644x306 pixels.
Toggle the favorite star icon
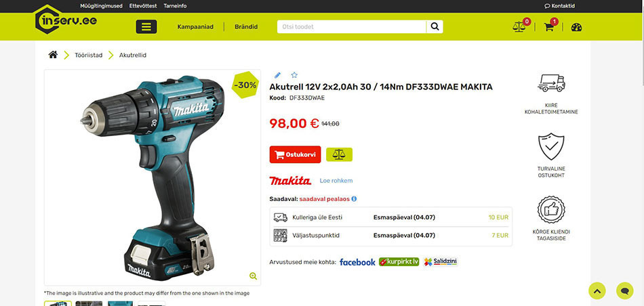pyautogui.click(x=294, y=75)
